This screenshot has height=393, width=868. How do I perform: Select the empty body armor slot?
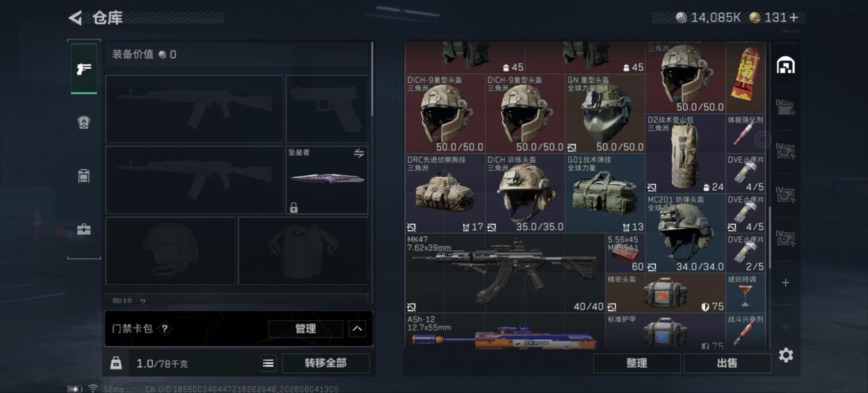[303, 251]
